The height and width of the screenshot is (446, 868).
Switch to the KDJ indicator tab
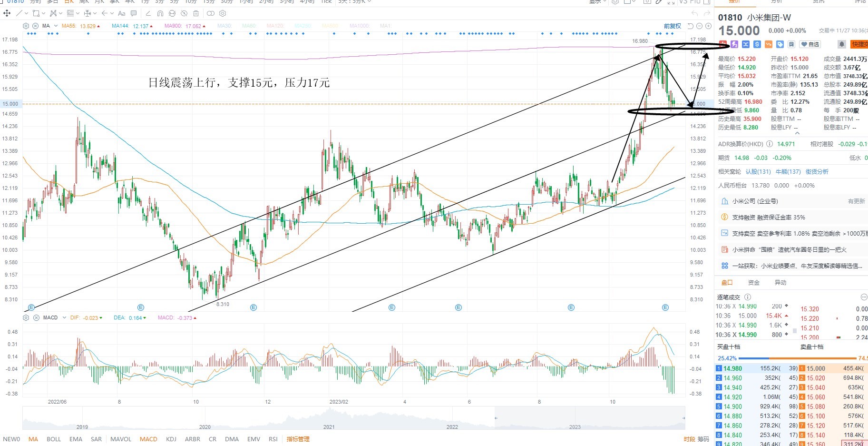tap(171, 439)
